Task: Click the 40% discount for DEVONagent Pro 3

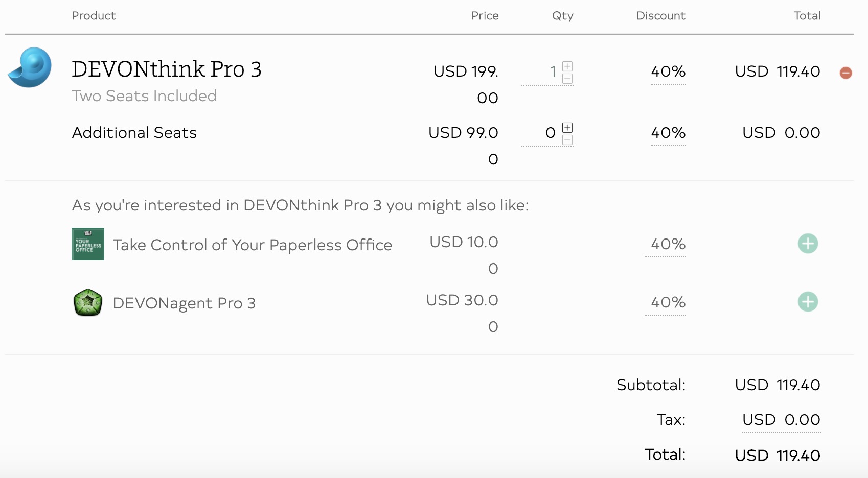Action: (x=667, y=302)
